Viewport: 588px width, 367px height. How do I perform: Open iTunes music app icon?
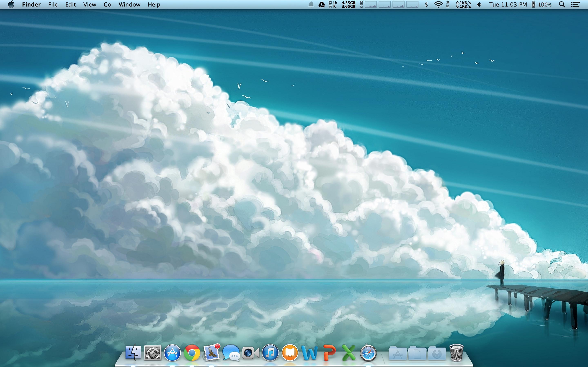click(270, 353)
